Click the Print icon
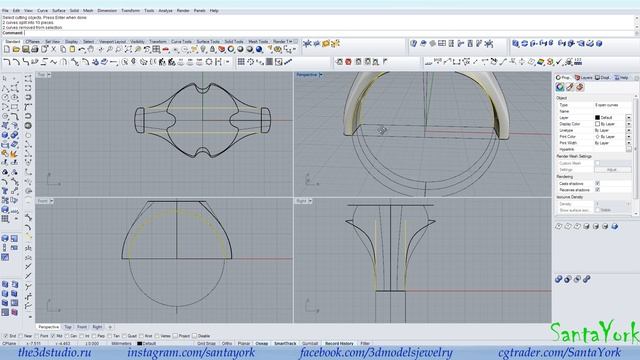The width and height of the screenshot is (640, 360). click(35, 49)
